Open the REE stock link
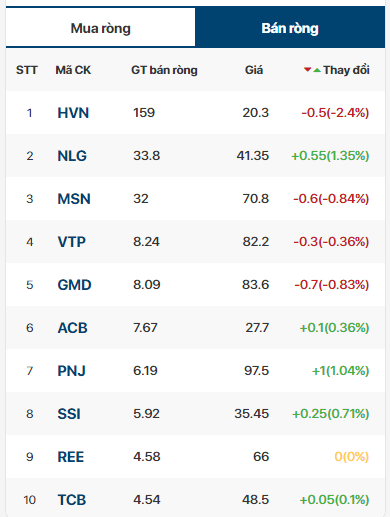The height and width of the screenshot is (517, 390). click(x=71, y=457)
